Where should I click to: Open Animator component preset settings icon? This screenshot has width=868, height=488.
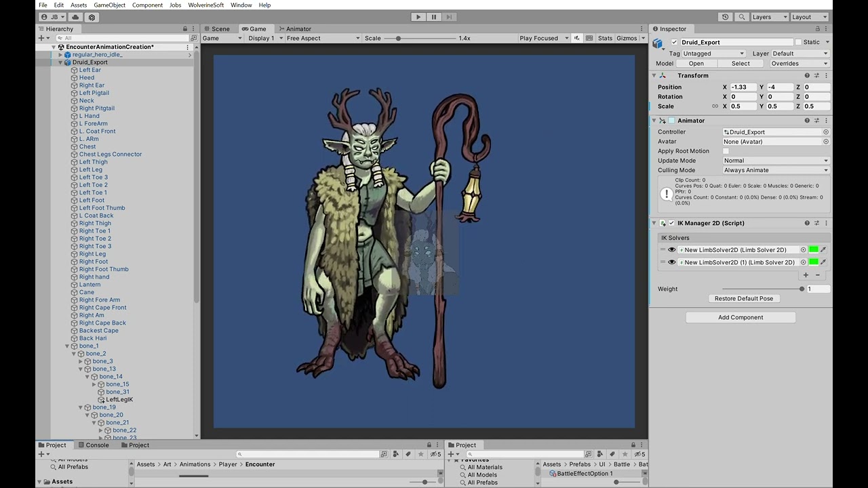click(x=816, y=121)
